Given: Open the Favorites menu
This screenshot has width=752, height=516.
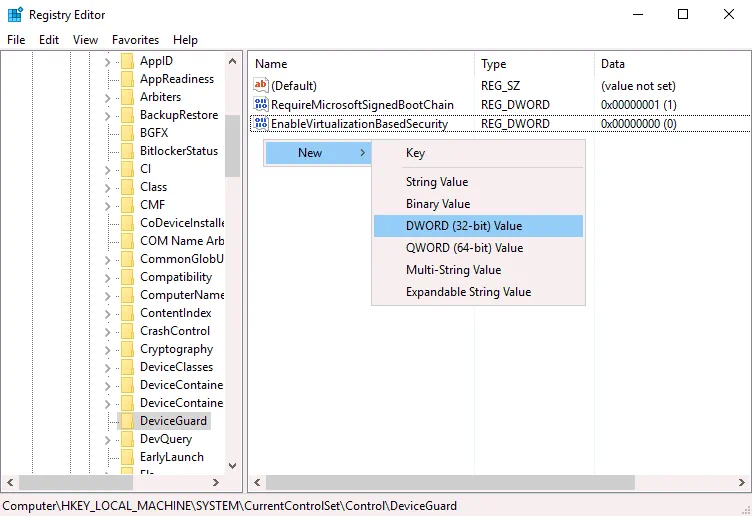Looking at the screenshot, I should (135, 40).
